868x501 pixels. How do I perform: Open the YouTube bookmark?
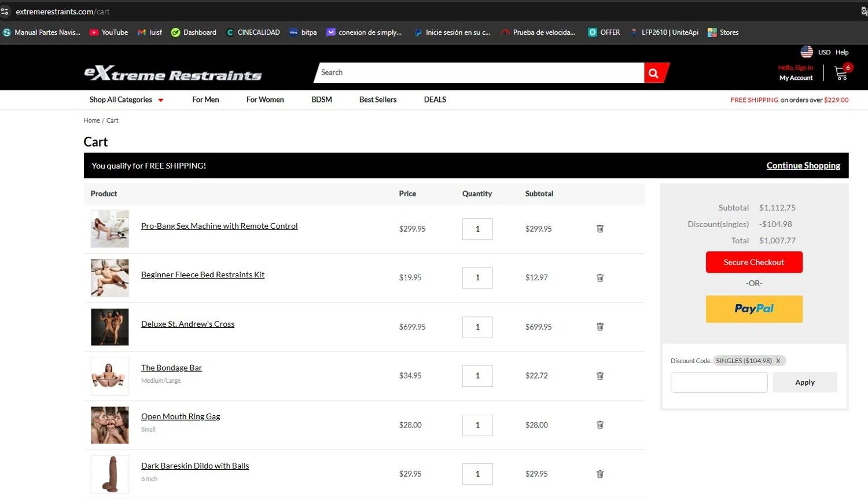[x=109, y=32]
